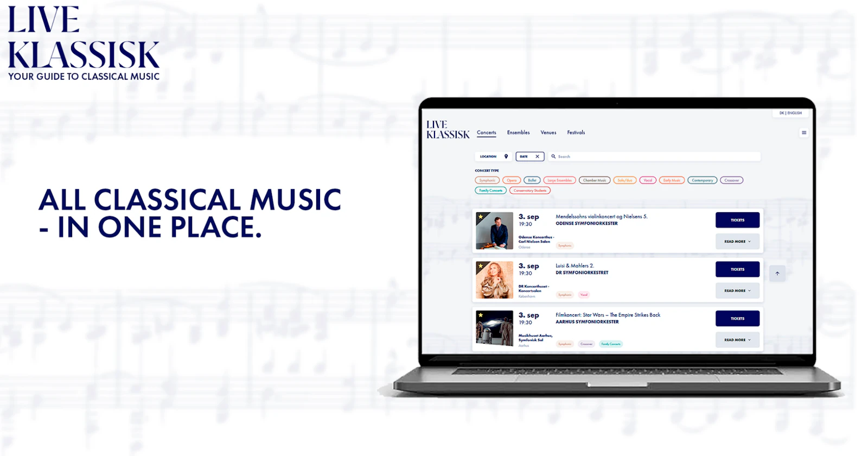Image resolution: width=868 pixels, height=456 pixels.
Task: Click the Family Concerts tag on Aarhus concert
Action: (x=611, y=344)
